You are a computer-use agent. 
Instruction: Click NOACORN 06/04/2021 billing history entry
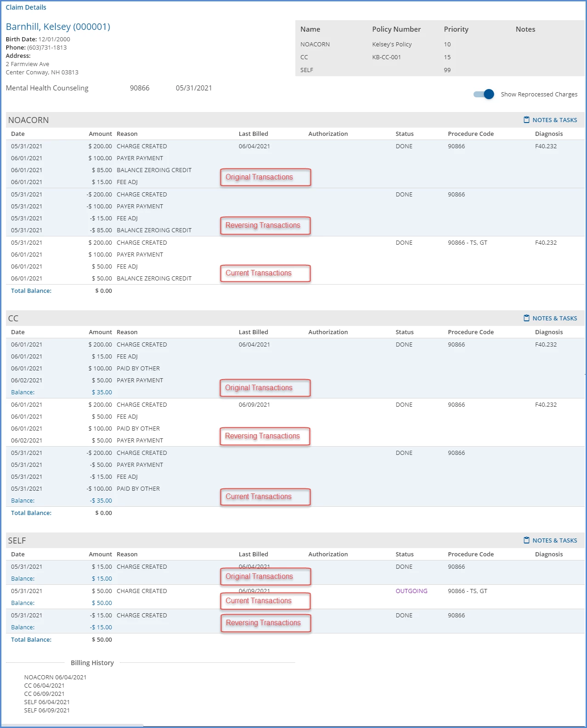(x=55, y=677)
